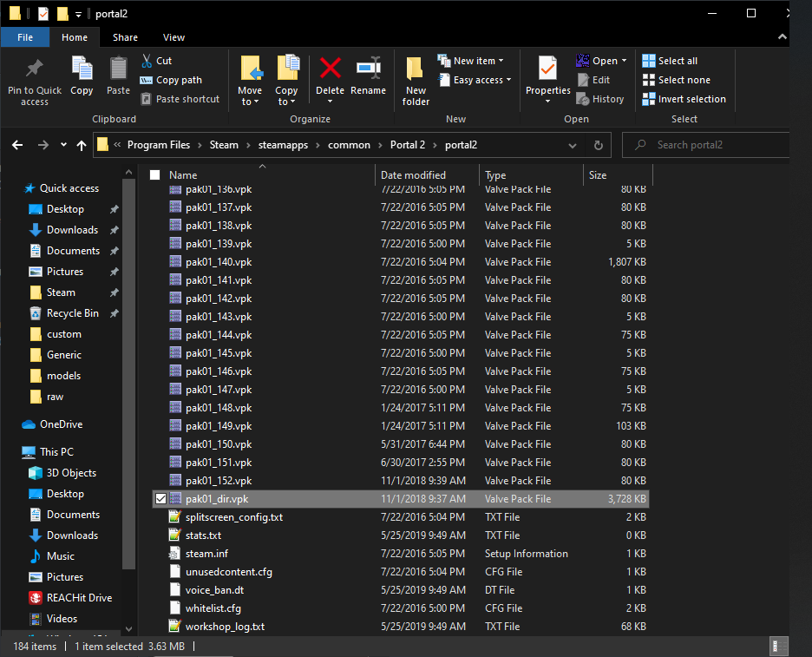
Task: Click Select all
Action: [670, 61]
